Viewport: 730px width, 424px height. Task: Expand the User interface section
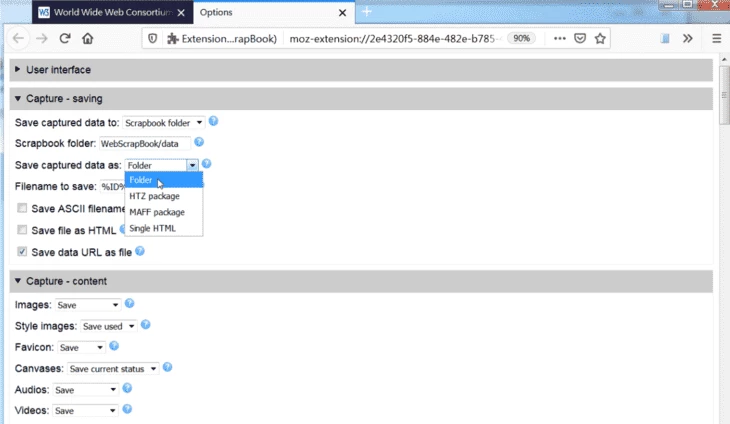point(361,70)
